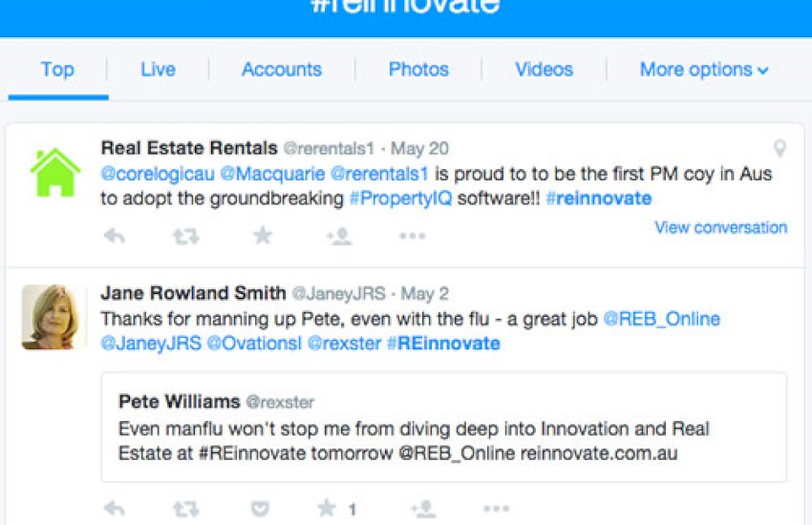The width and height of the screenshot is (812, 525).
Task: Open the #REinnovate hashtag in Jane's tweet
Action: [x=443, y=344]
